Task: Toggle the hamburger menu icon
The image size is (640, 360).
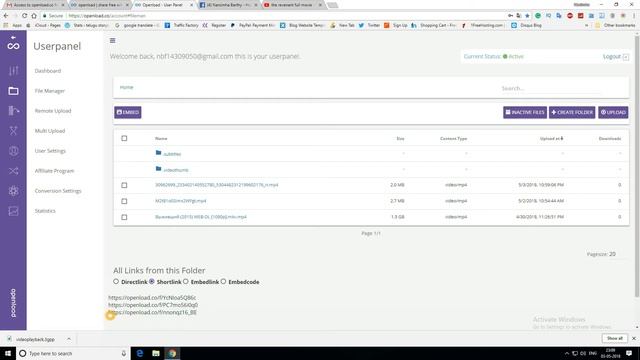Action: pos(113,40)
